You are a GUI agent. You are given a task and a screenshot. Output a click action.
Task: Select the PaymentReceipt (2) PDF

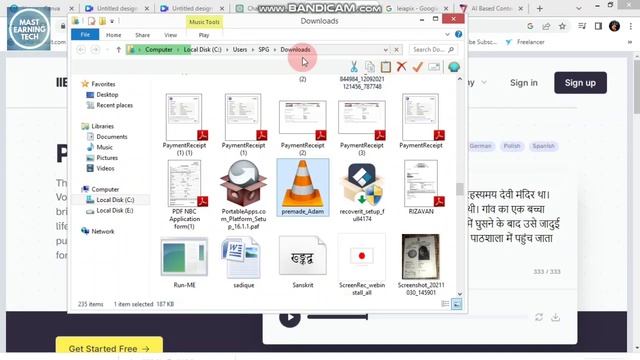point(302,128)
